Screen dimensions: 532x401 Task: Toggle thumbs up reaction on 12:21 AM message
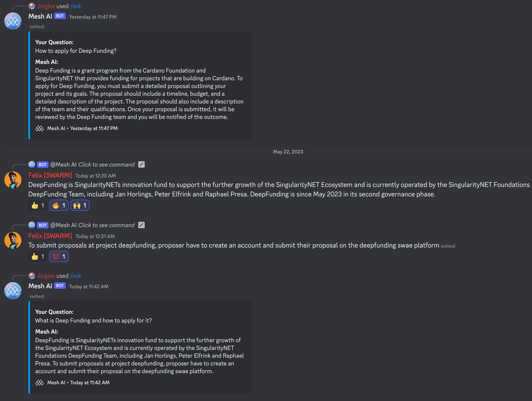pos(38,256)
